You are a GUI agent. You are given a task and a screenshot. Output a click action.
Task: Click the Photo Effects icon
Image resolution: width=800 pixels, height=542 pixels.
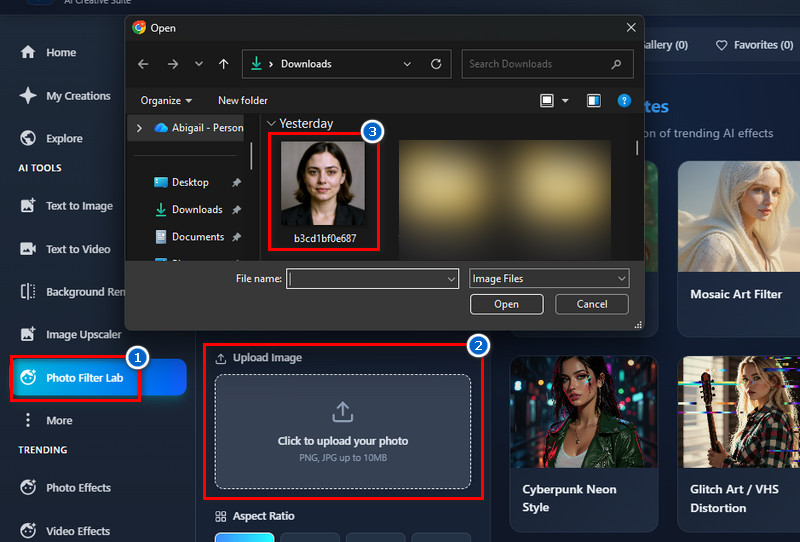tap(28, 487)
